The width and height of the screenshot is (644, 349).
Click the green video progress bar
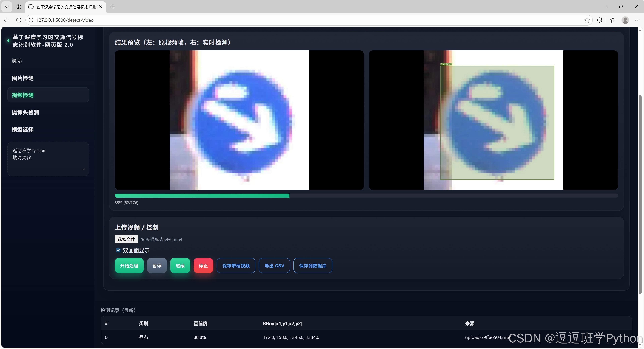click(x=202, y=196)
